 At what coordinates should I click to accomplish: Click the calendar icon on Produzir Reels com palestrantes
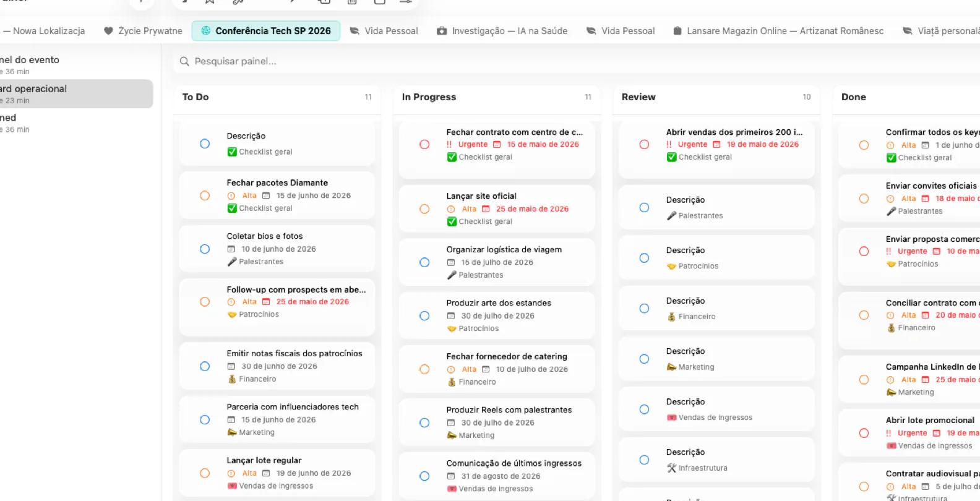click(x=451, y=423)
